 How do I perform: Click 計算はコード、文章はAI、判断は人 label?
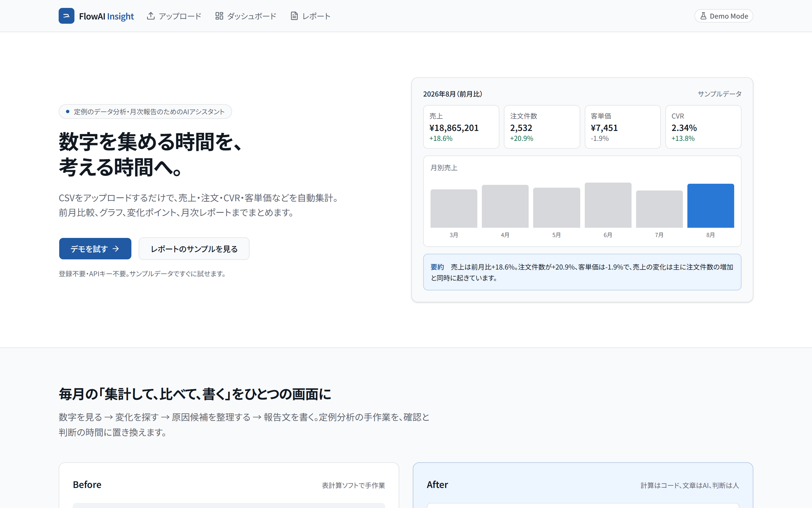pos(690,485)
